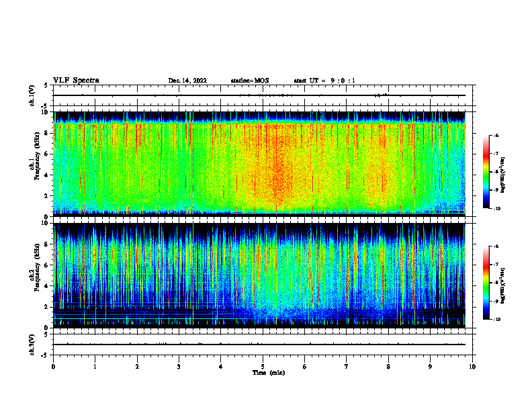Click the "-10" label on ch.2 color bar
The width and height of the screenshot is (532, 411).
click(496, 320)
